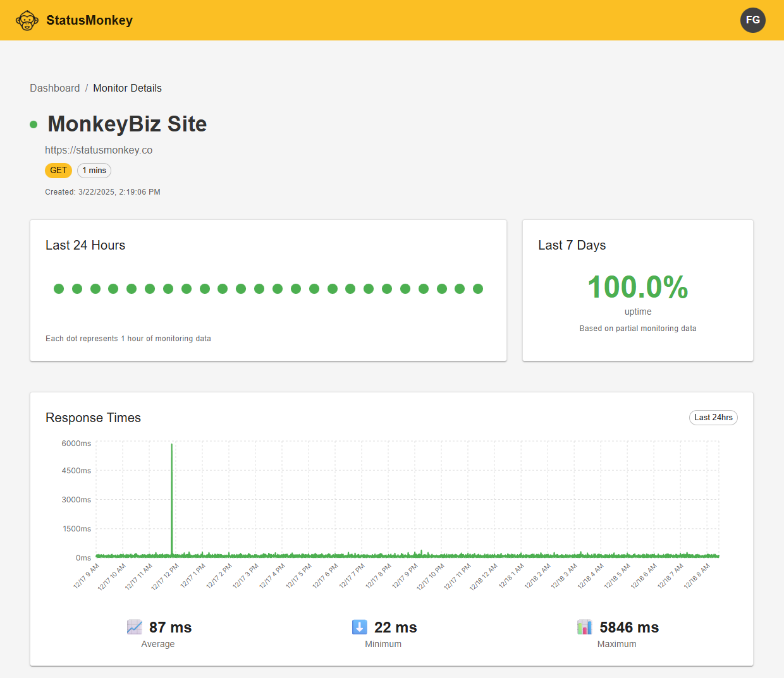
Task: Click the average response time chart icon
Action: [133, 627]
